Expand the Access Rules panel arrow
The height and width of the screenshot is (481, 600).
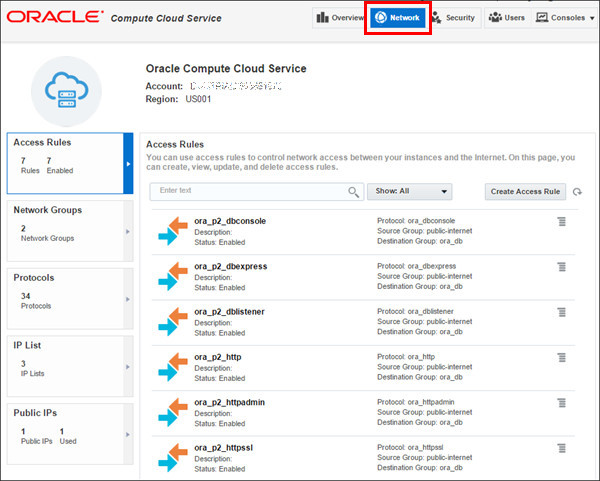pos(128,164)
